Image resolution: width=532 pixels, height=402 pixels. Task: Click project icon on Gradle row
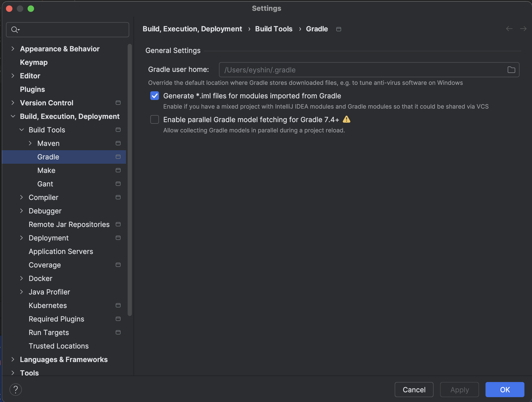[118, 157]
